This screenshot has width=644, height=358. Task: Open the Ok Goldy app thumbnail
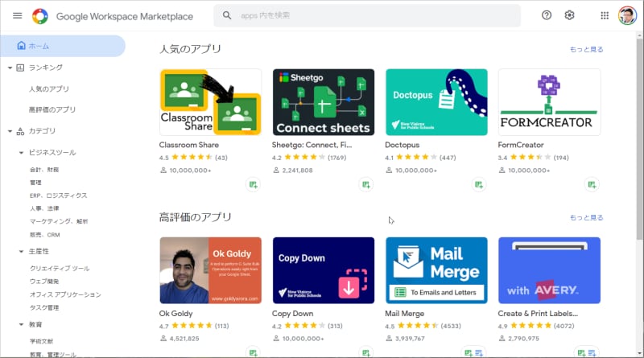click(210, 270)
